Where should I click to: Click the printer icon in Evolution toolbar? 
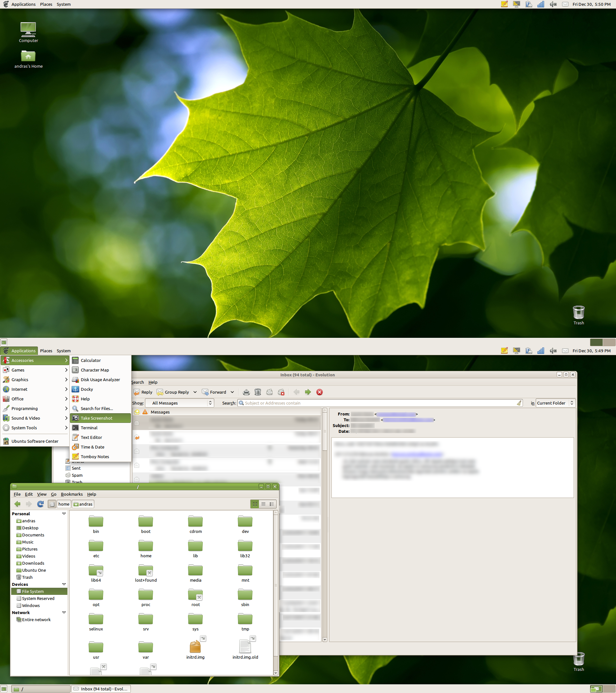pyautogui.click(x=246, y=392)
